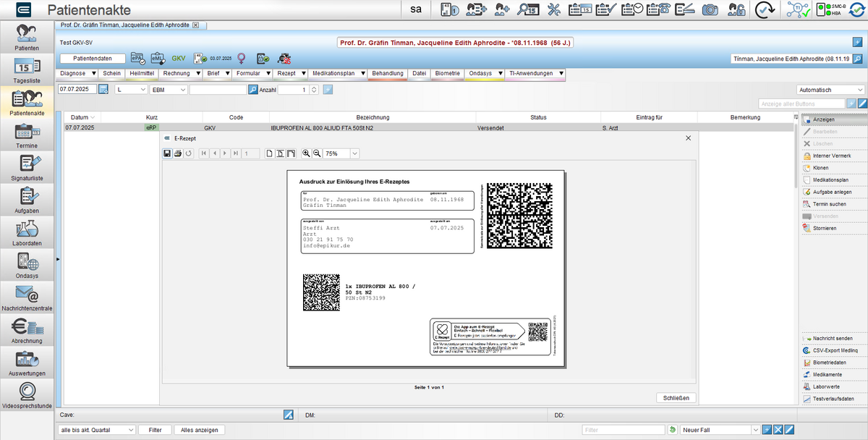Expand the Formular dropdown arrow
The height and width of the screenshot is (440, 868).
[267, 74]
